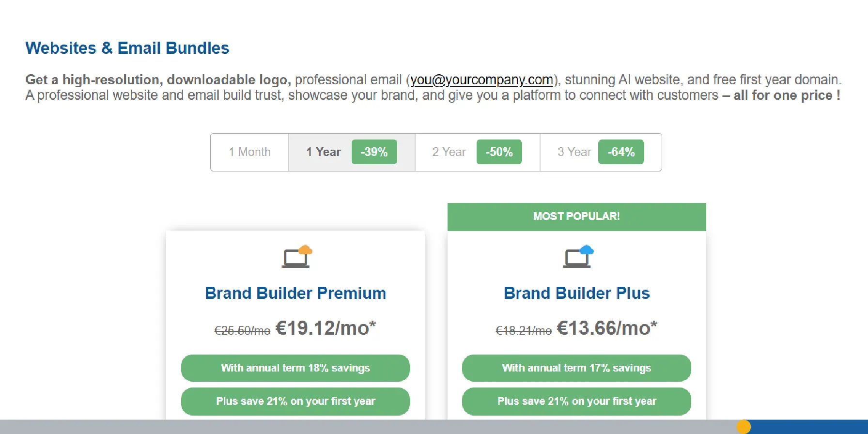Switch to the 2 Year billing term
The height and width of the screenshot is (434, 868).
449,152
